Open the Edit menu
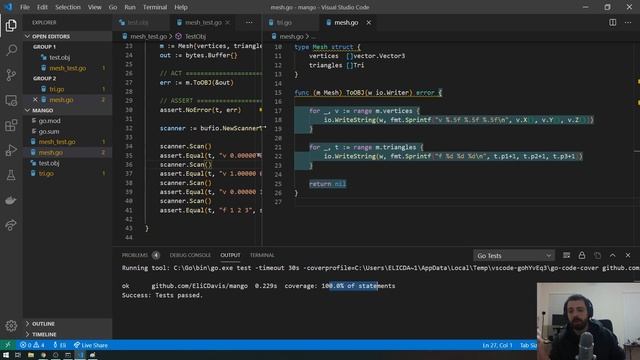The image size is (640, 360). point(42,7)
